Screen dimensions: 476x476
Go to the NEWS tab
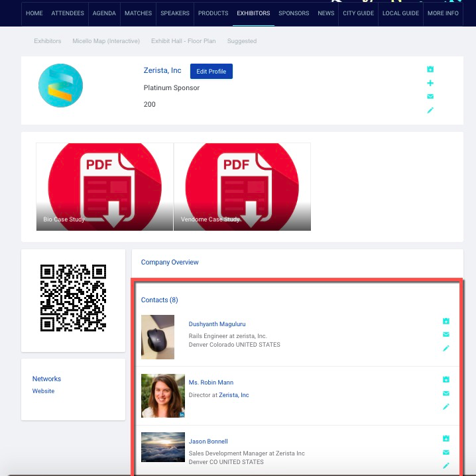click(326, 13)
